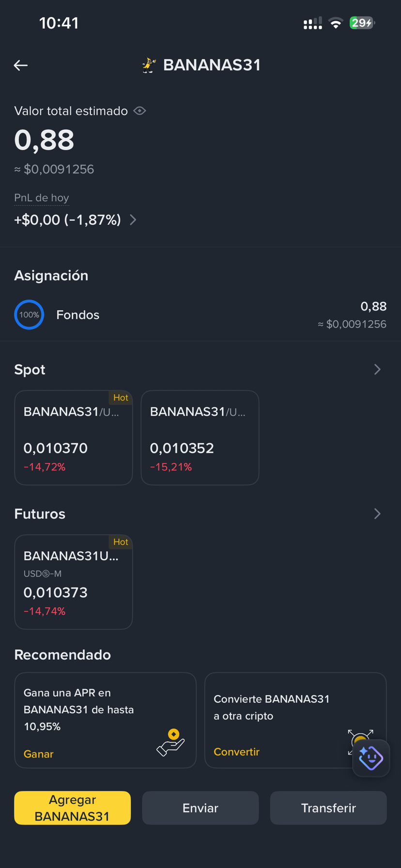The width and height of the screenshot is (401, 868).
Task: Tap the Enviar button
Action: pyautogui.click(x=200, y=808)
